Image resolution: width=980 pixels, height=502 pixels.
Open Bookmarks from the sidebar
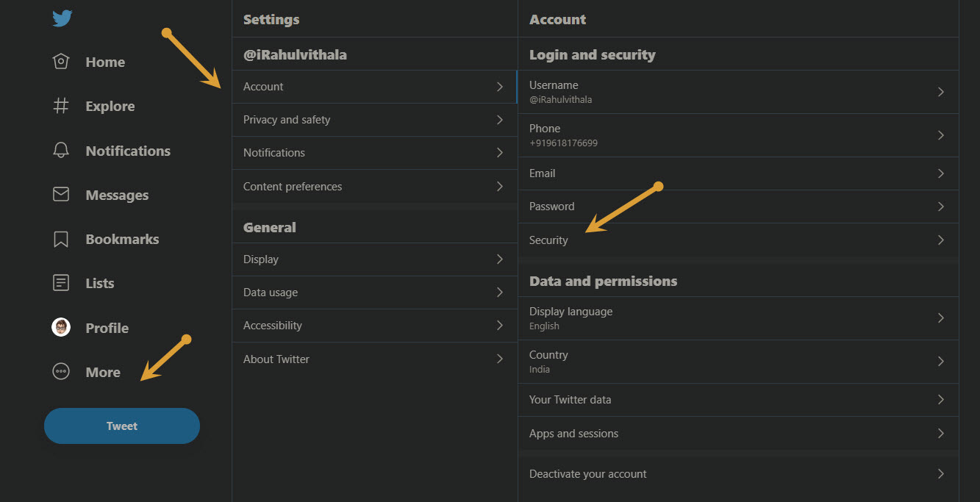tap(122, 240)
